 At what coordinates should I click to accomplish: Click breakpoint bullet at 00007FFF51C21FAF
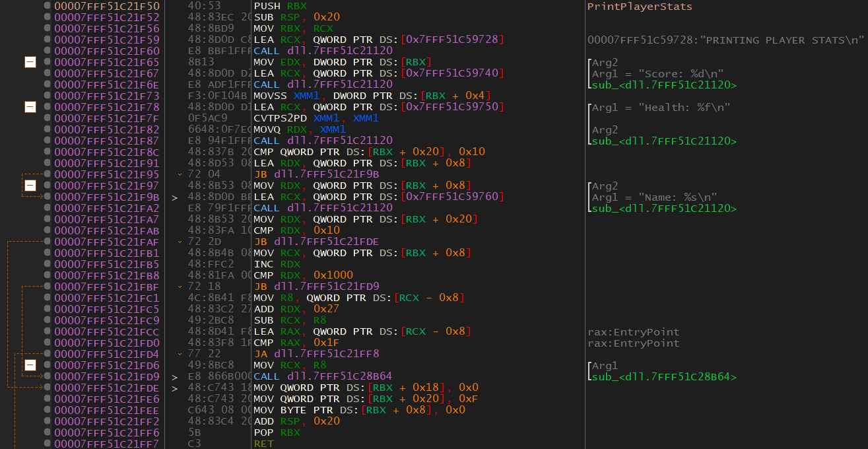tap(48, 242)
